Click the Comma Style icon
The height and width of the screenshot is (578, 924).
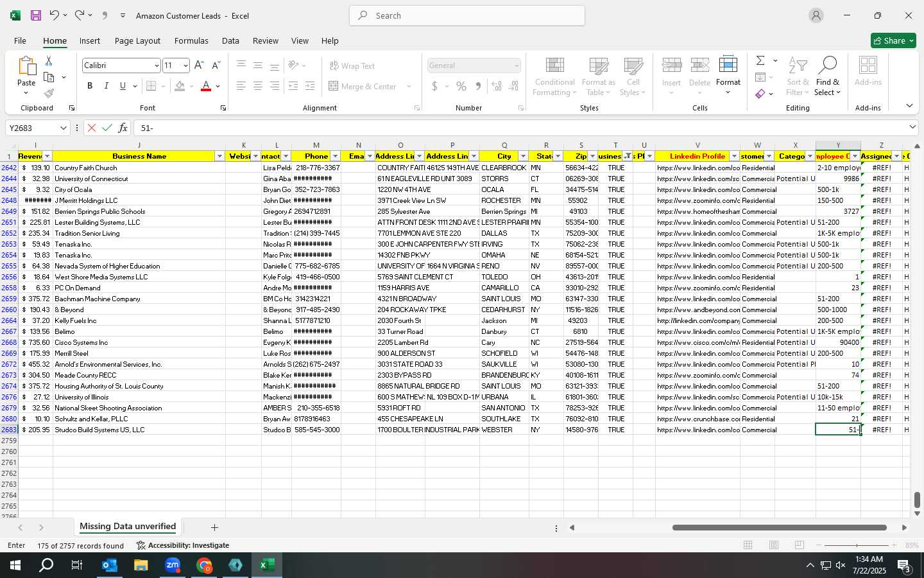point(478,86)
